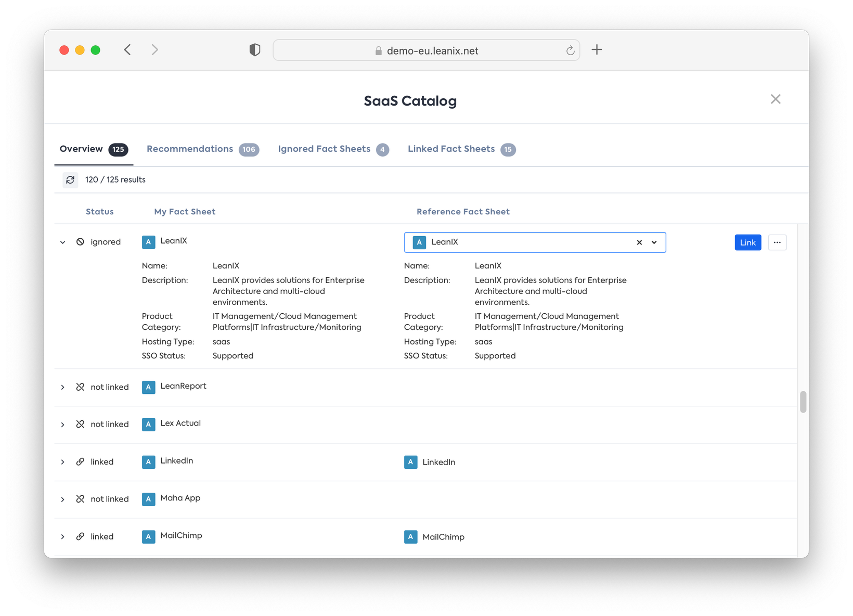Open privacy shield report icon
The width and height of the screenshot is (853, 616).
click(x=255, y=50)
